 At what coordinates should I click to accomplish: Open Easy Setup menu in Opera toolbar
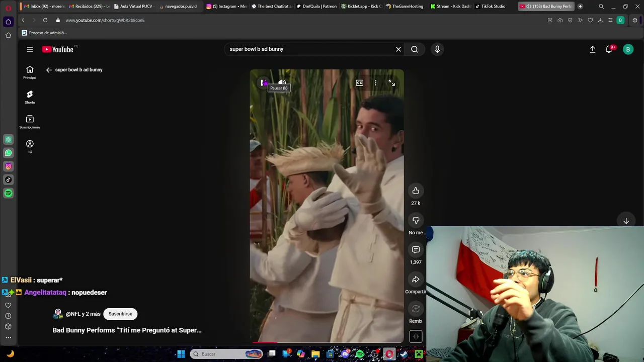610,20
